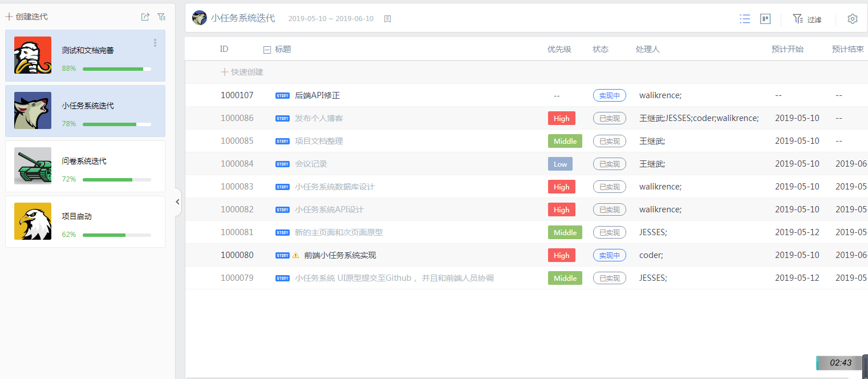Select the 问卷系统迭代 iteration
This screenshot has width=868, height=379.
(85, 167)
